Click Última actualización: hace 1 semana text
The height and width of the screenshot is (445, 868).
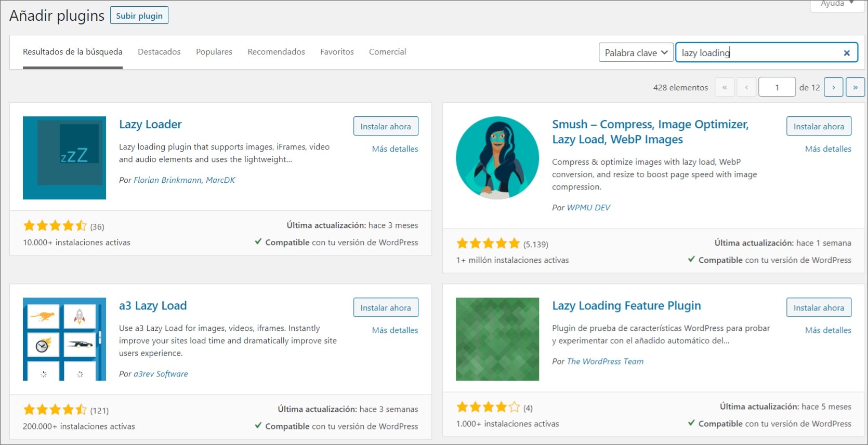pos(783,243)
